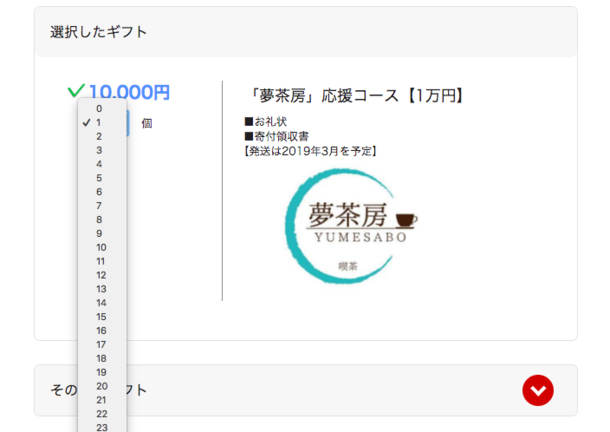Pick 7 in the quantity list
The image size is (610, 432).
[99, 205]
